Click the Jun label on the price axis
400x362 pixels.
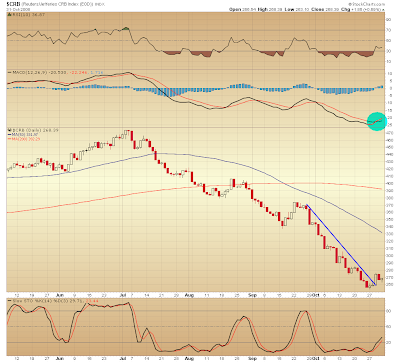tap(60, 295)
